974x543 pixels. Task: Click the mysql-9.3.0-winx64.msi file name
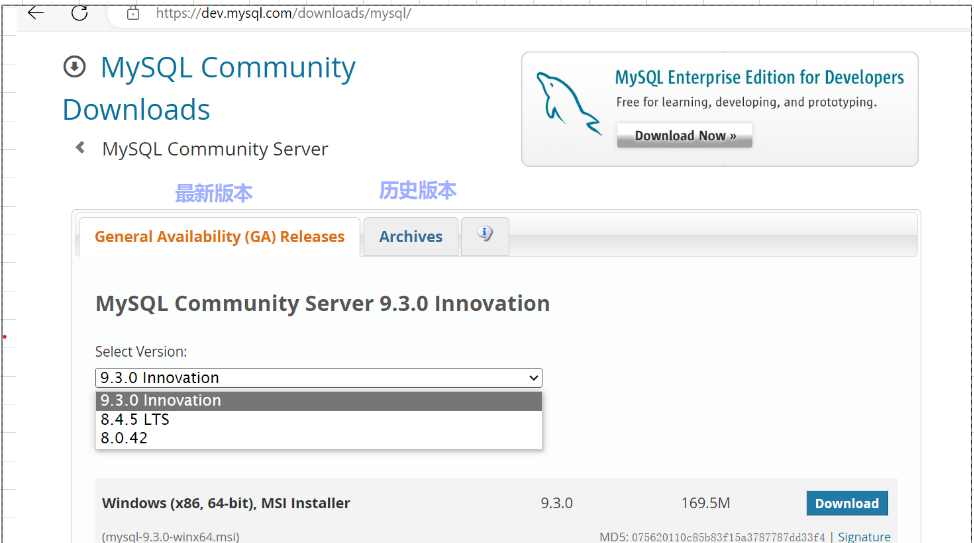[x=171, y=536]
